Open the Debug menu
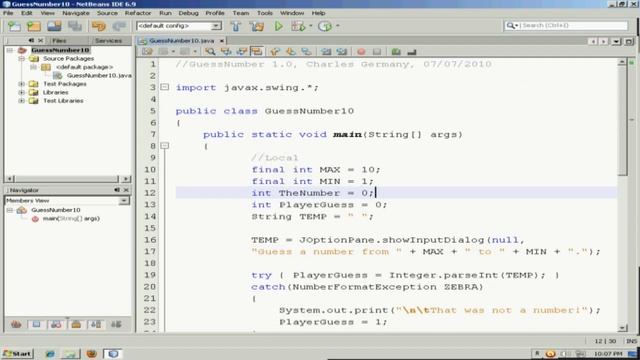This screenshot has height=360, width=640. click(x=188, y=13)
